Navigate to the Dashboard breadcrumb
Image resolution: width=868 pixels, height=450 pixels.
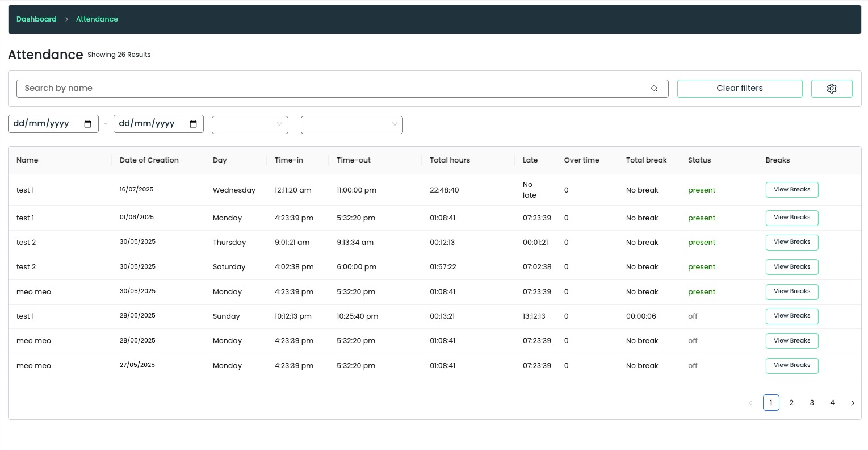point(36,19)
